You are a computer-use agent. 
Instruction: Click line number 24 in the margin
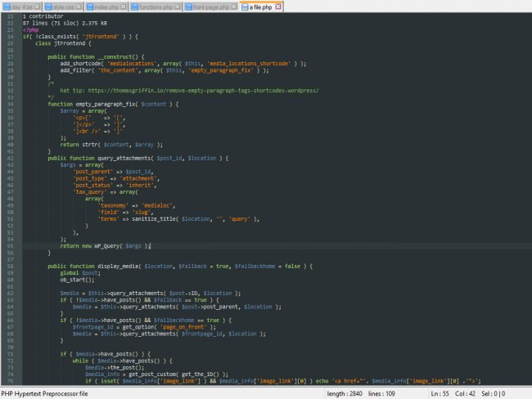click(10, 37)
